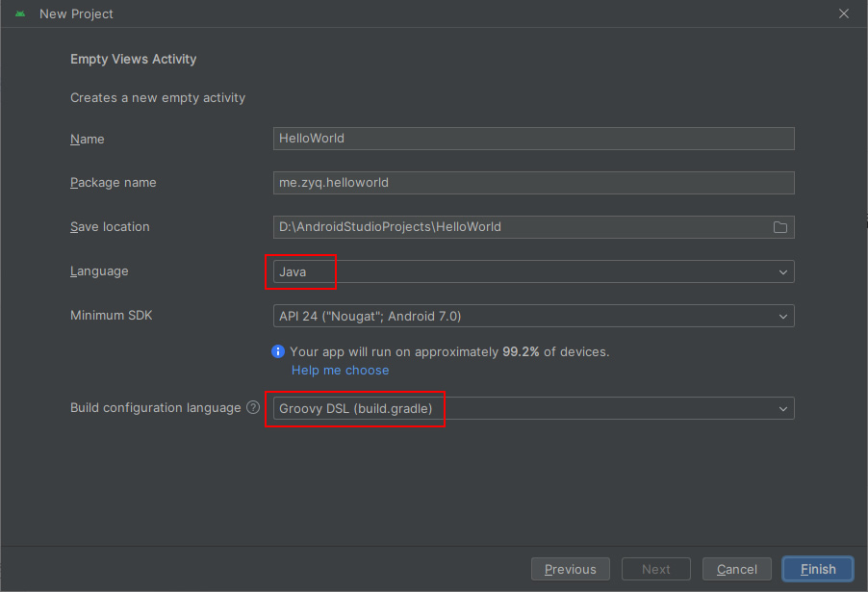
Task: Expand the Minimum SDK combo box
Action: pos(533,316)
